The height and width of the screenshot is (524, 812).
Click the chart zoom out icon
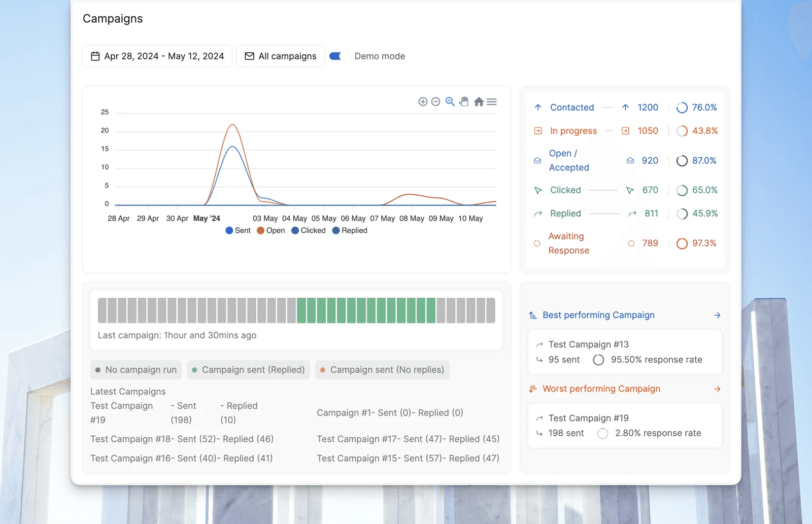(x=435, y=102)
